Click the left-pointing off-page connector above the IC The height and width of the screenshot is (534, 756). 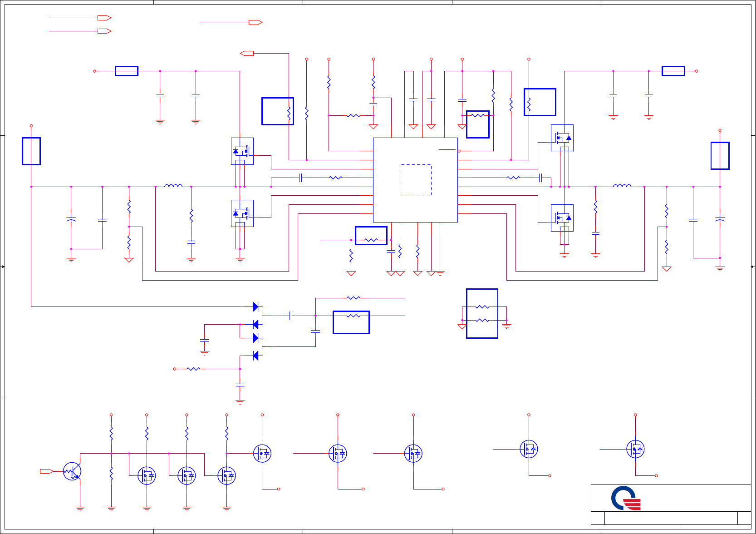click(247, 53)
